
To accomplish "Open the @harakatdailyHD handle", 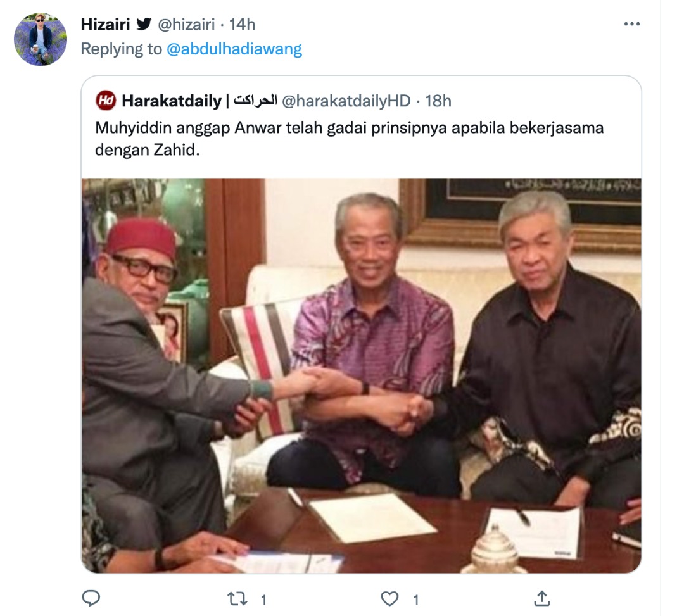I will tap(346, 101).
